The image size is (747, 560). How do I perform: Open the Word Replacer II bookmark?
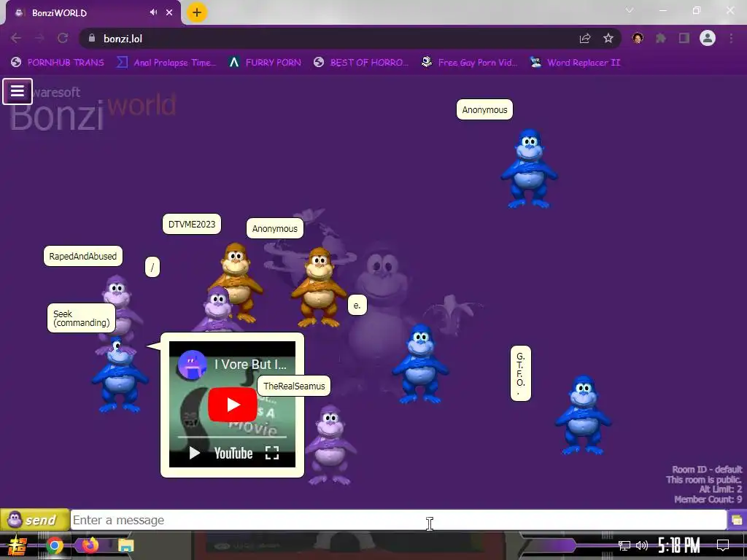pyautogui.click(x=575, y=63)
